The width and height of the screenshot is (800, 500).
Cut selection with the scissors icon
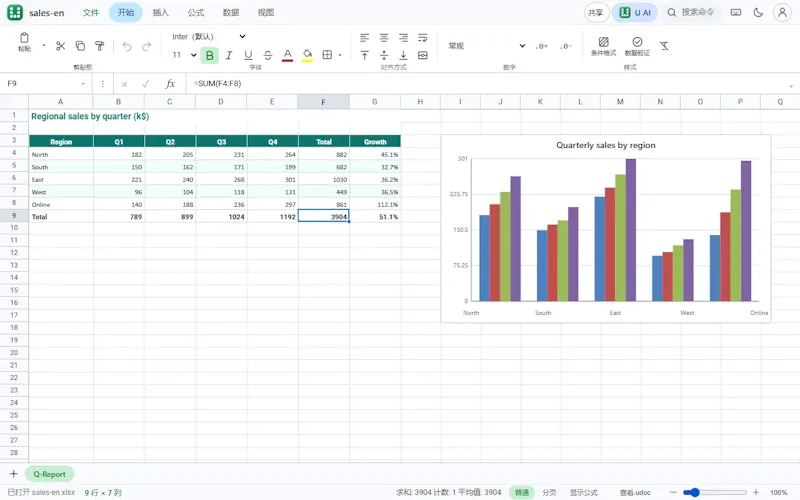(61, 46)
